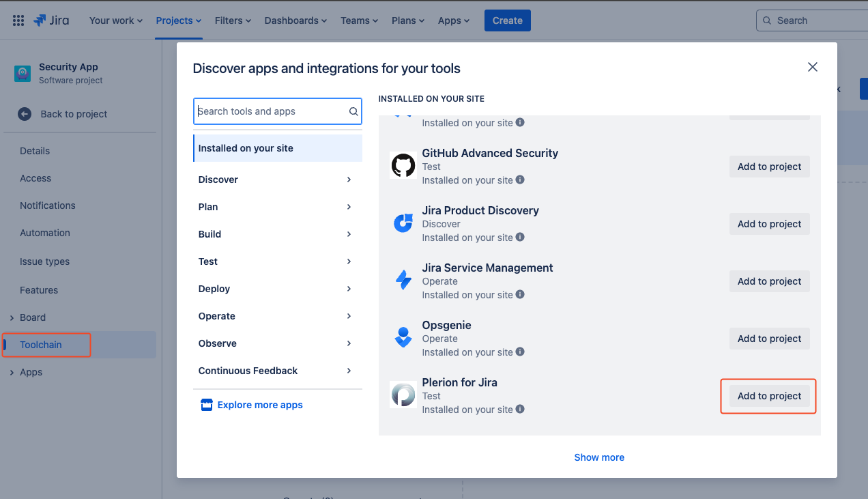
Task: Click the marketplace icon beside Explore more apps
Action: pos(207,405)
